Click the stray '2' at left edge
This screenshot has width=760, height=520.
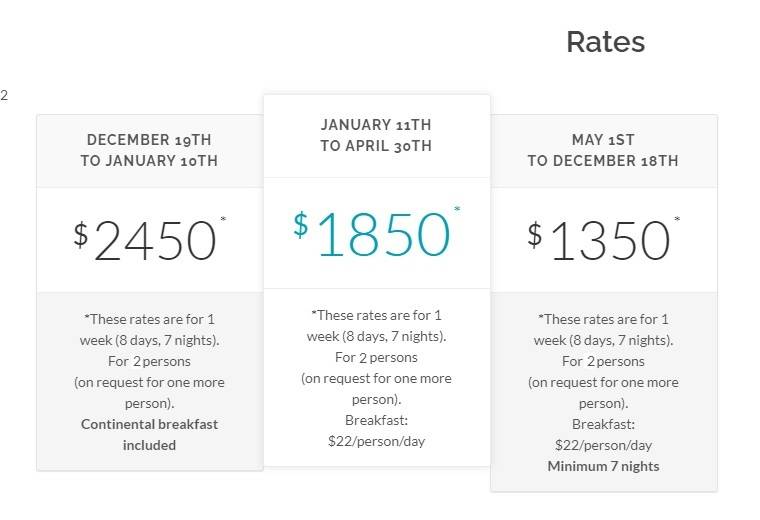[4, 95]
